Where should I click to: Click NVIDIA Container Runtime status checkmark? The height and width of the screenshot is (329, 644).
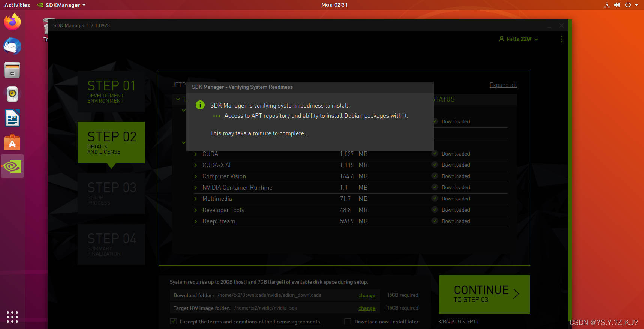click(x=435, y=187)
